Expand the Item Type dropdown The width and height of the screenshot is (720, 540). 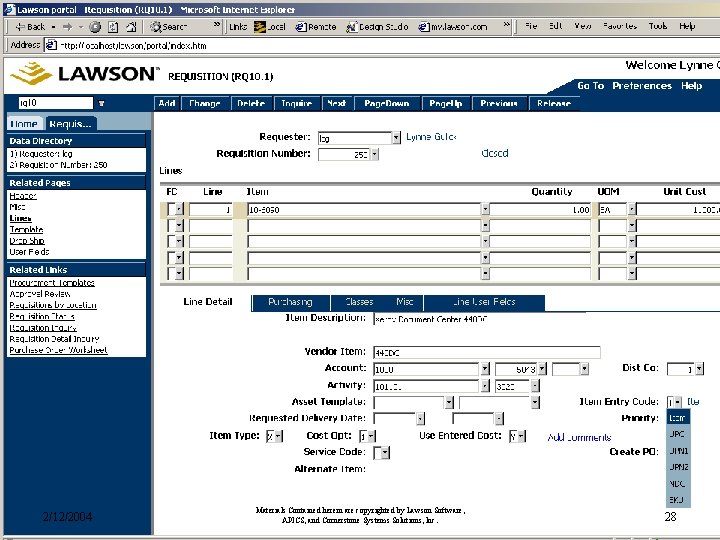coord(279,436)
